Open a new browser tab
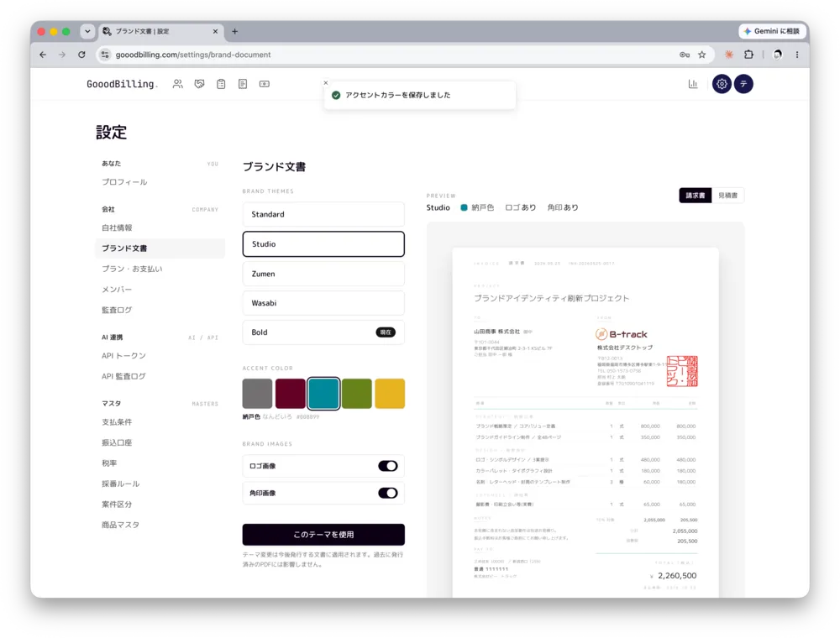 (234, 32)
